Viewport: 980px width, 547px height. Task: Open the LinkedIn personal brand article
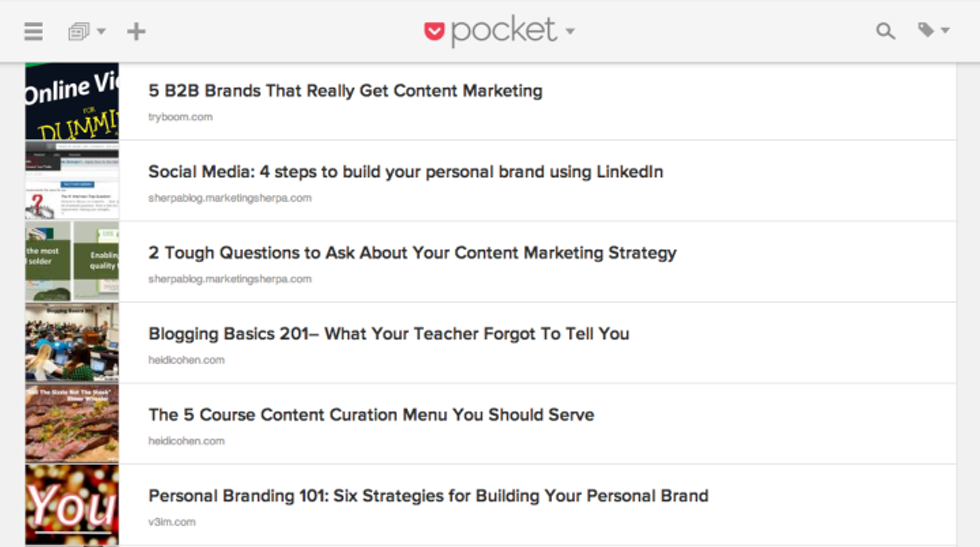[x=405, y=172]
